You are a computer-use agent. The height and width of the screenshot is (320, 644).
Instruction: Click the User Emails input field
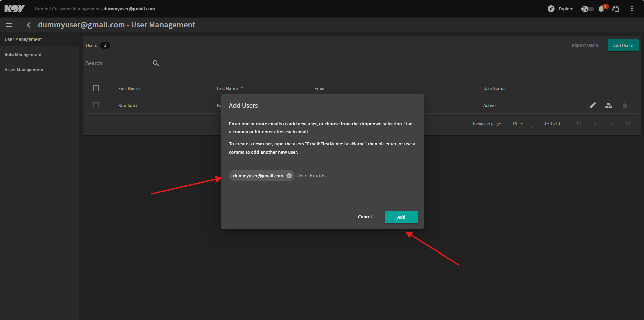[337, 176]
